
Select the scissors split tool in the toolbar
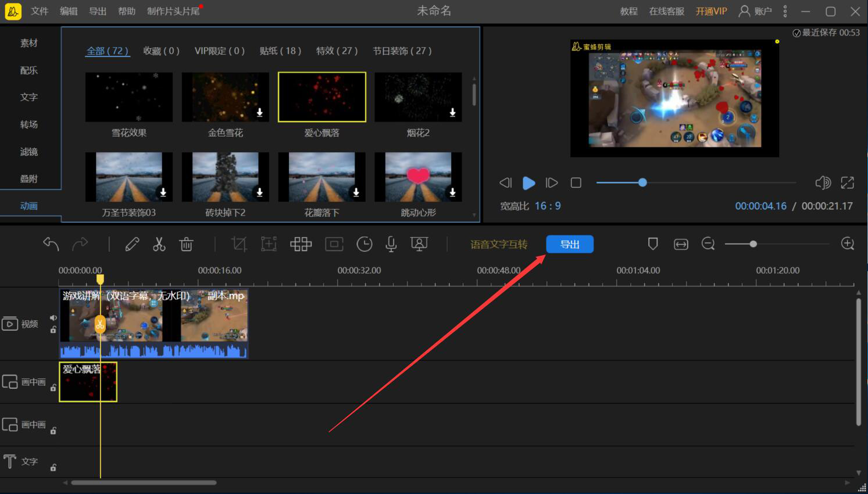tap(159, 244)
